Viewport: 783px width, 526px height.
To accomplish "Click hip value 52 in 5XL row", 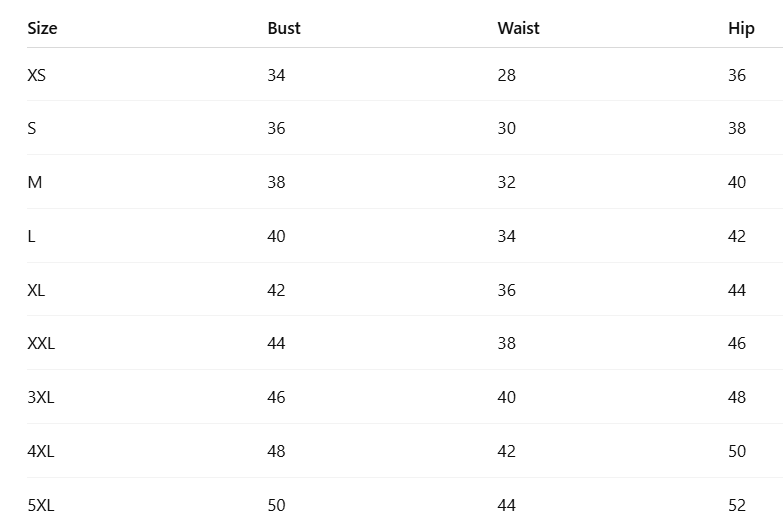I will click(x=737, y=505).
